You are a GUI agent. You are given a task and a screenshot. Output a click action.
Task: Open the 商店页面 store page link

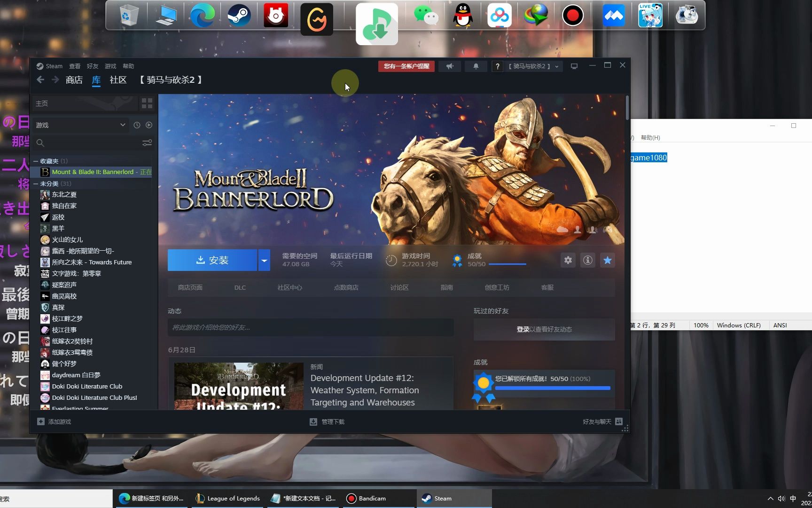190,287
